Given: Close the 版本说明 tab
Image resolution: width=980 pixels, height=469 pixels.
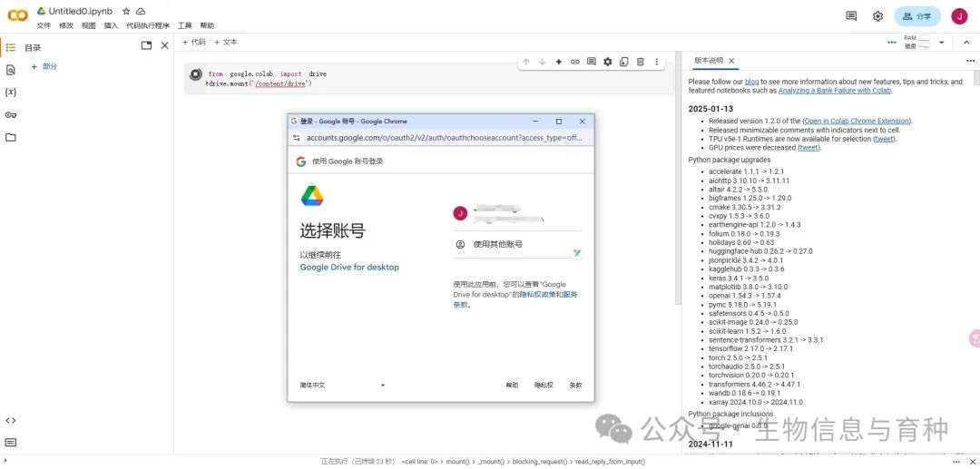Looking at the screenshot, I should tap(732, 61).
